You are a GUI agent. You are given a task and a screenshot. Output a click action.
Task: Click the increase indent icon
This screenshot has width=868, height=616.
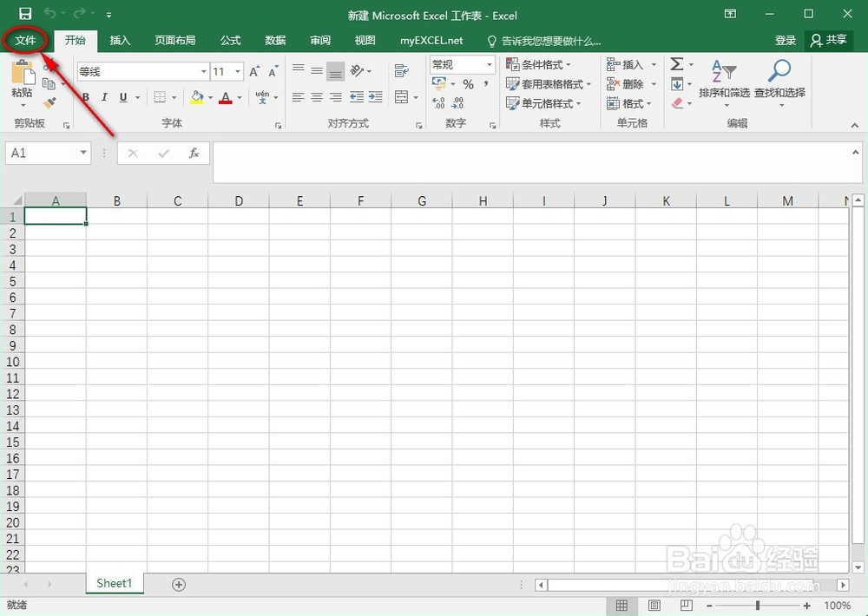375,97
